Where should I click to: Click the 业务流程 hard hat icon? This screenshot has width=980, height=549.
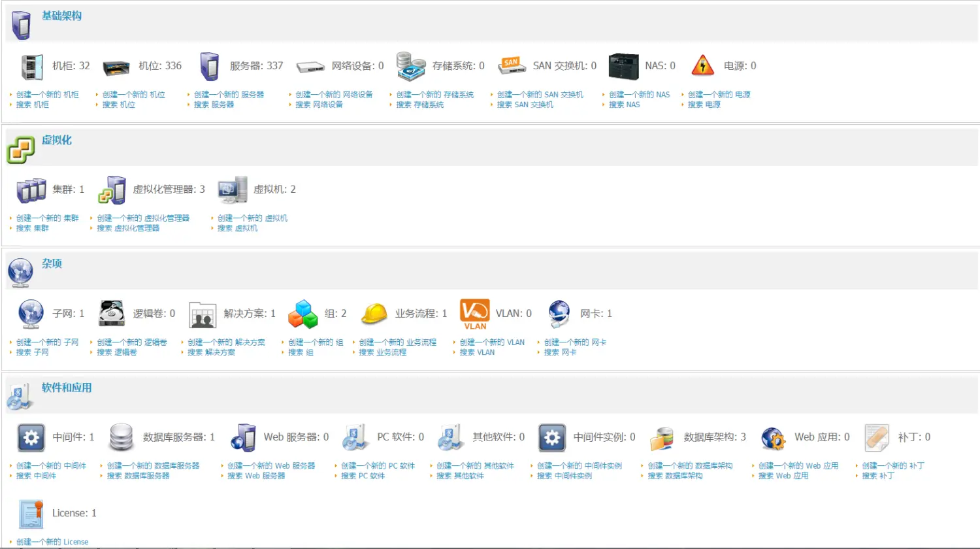pos(374,314)
